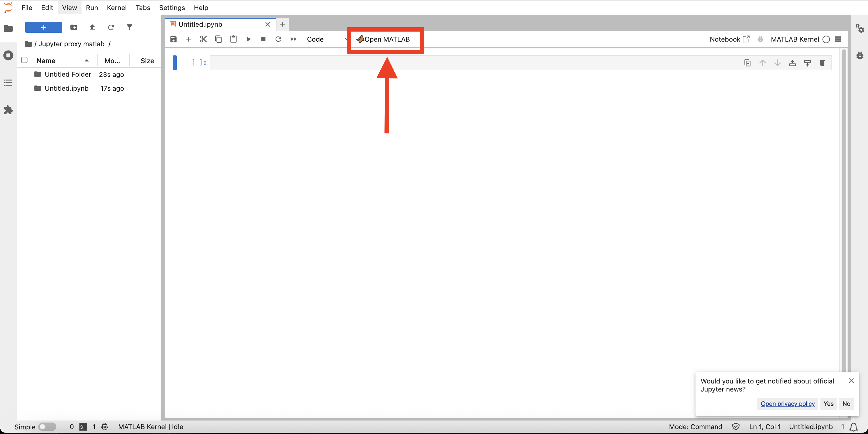The height and width of the screenshot is (434, 868).
Task: Open the Kernel menu
Action: 117,7
